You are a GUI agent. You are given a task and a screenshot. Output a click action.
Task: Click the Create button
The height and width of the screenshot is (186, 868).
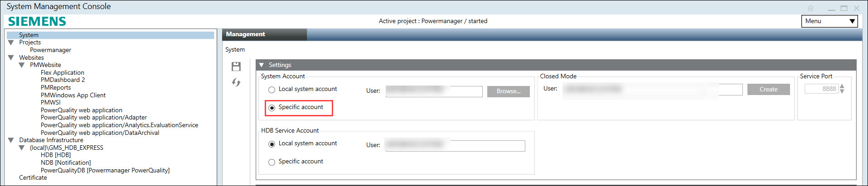coord(768,90)
